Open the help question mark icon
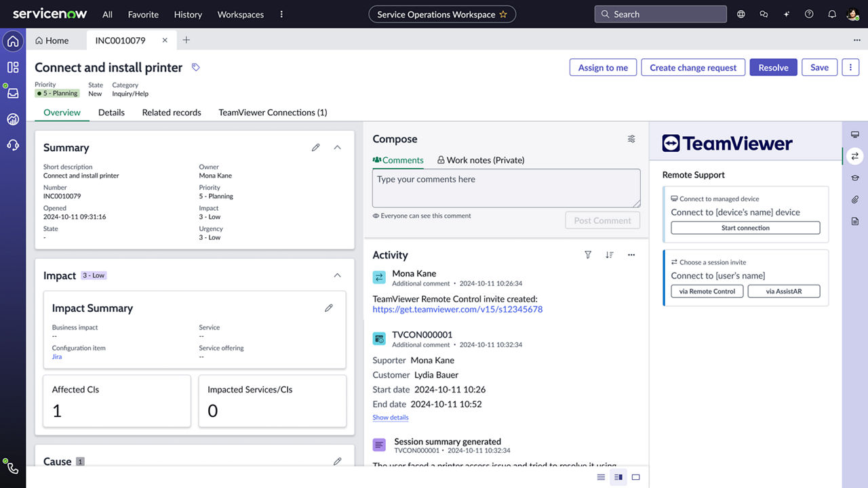 point(809,14)
